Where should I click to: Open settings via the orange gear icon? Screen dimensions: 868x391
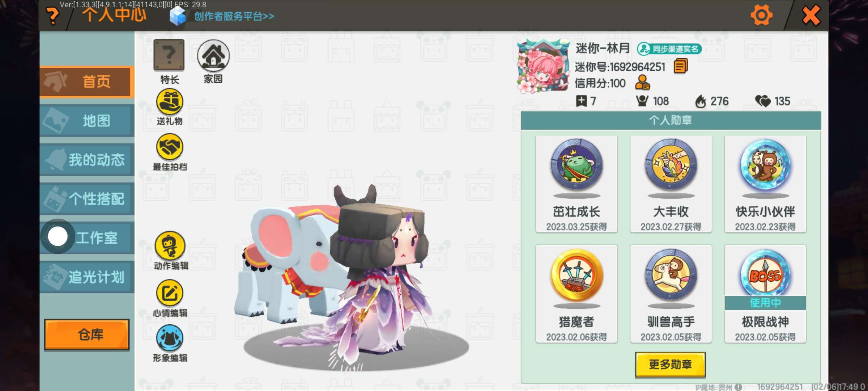[761, 15]
